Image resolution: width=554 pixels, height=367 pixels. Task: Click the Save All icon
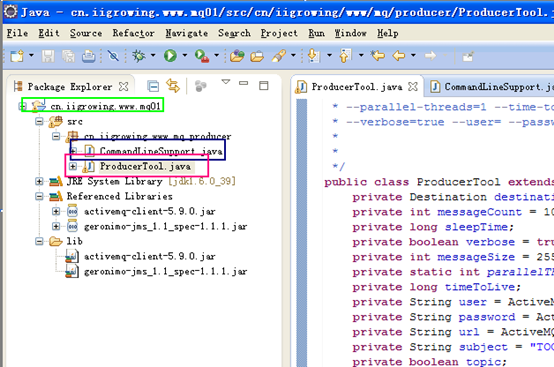[68, 56]
